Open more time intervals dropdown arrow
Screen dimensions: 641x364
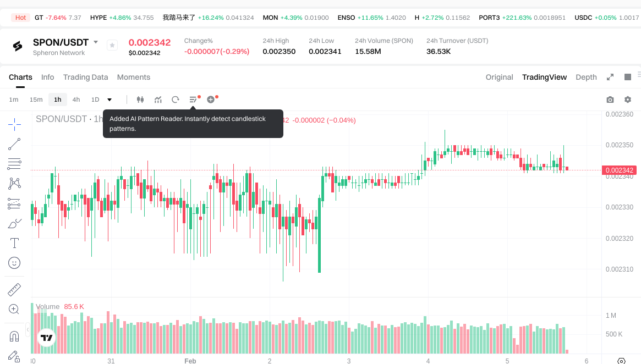tap(109, 100)
